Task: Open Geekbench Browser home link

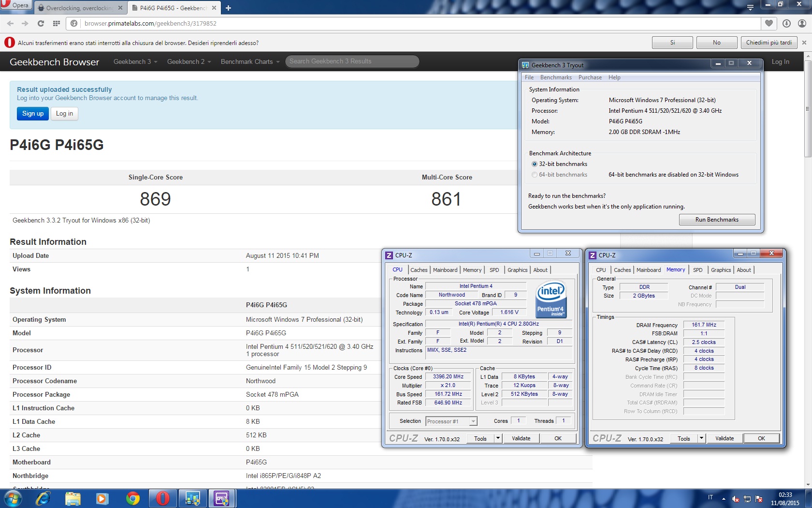Action: tap(54, 62)
